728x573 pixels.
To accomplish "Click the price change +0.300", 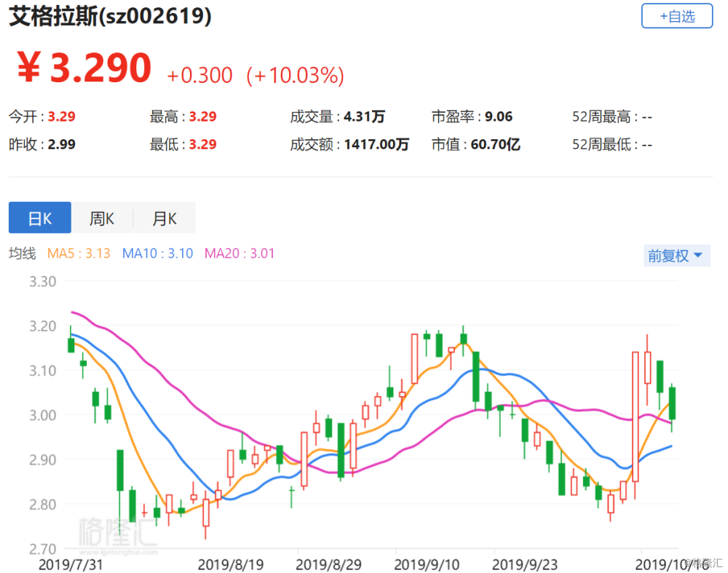I will 199,75.
